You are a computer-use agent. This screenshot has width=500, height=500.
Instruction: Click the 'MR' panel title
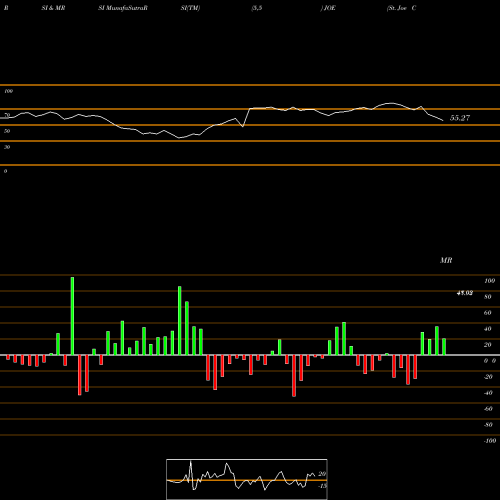tap(446, 260)
